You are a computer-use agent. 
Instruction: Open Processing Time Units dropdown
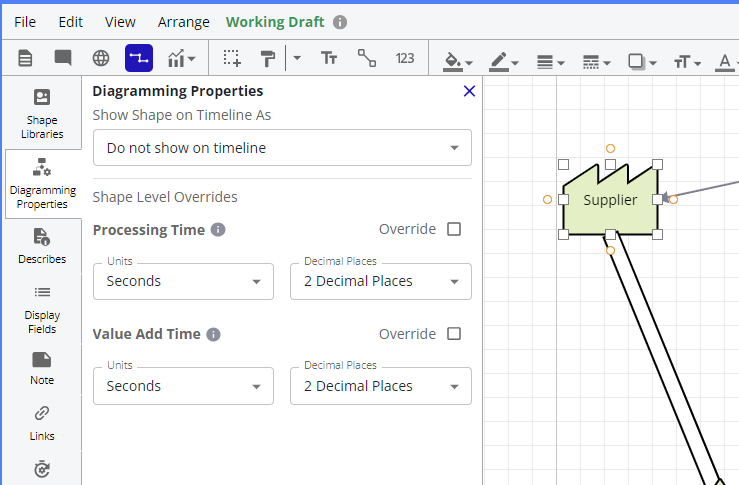[x=183, y=281]
